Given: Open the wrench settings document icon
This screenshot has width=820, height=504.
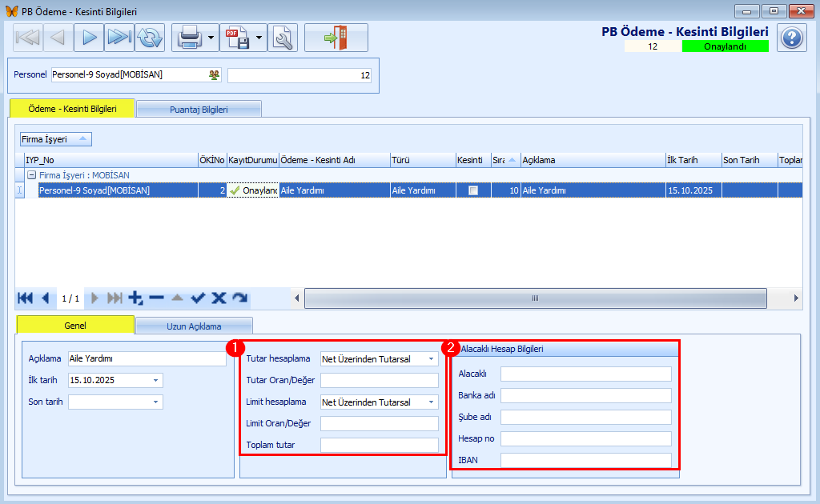Looking at the screenshot, I should 283,38.
